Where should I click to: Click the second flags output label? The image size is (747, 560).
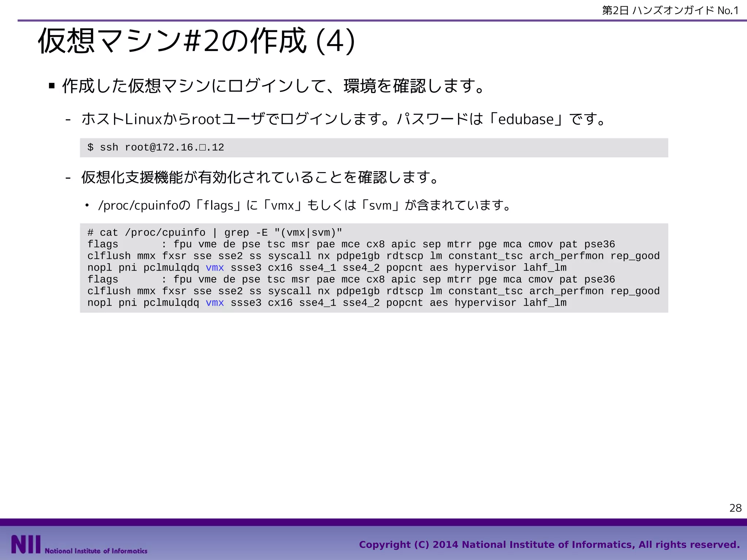(x=103, y=280)
